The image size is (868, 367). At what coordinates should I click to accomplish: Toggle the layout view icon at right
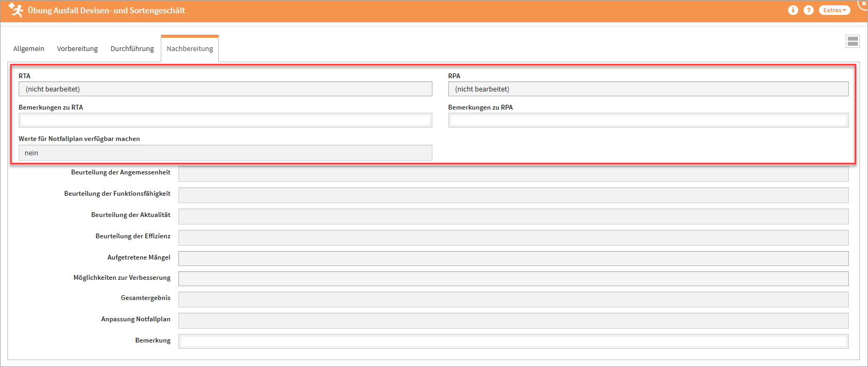[852, 41]
